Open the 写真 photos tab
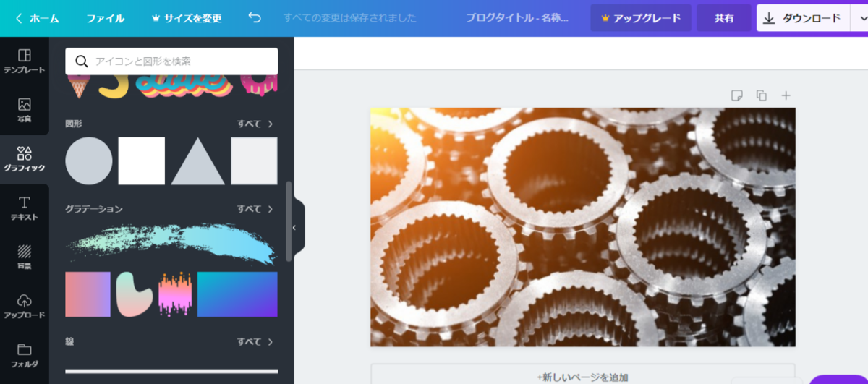The image size is (868, 384). [25, 110]
